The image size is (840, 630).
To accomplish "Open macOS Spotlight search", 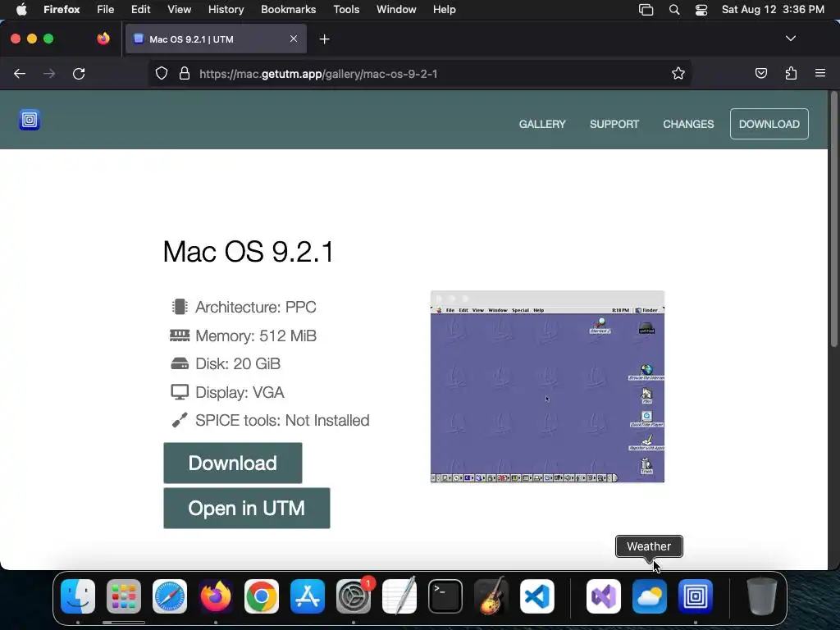I will tap(674, 10).
